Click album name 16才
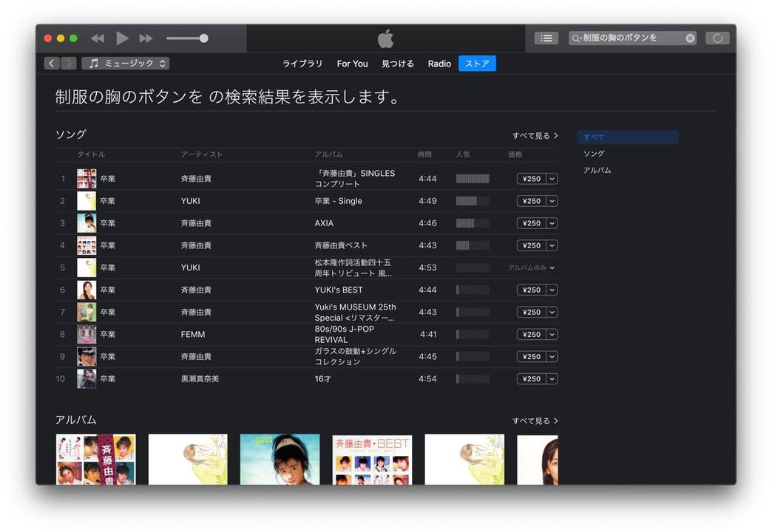Screen dimensions: 772x532 click(322, 378)
